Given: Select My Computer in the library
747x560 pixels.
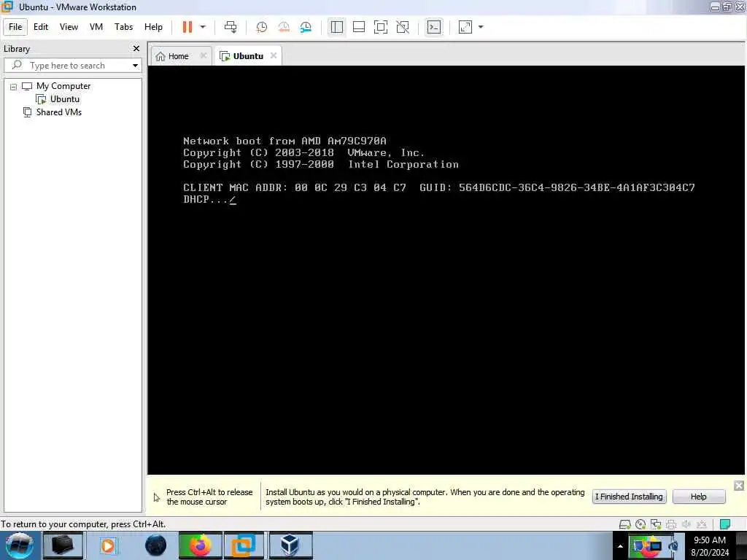Looking at the screenshot, I should pyautogui.click(x=63, y=86).
